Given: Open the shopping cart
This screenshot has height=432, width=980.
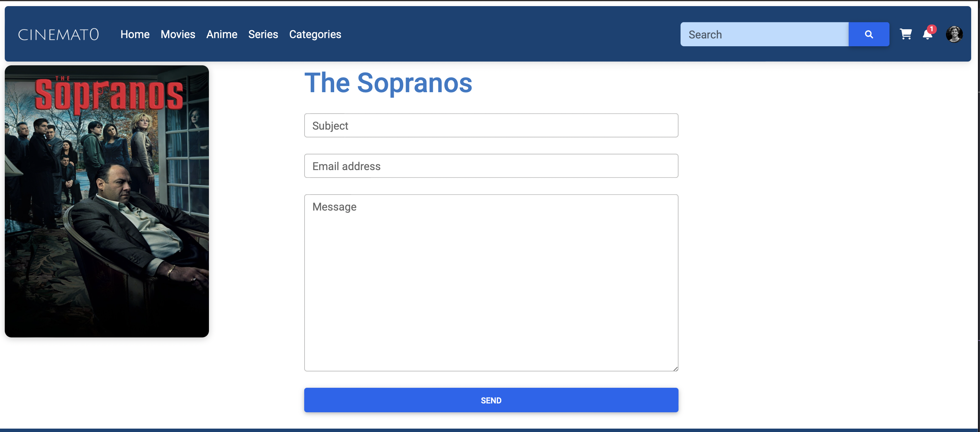Looking at the screenshot, I should [x=906, y=34].
